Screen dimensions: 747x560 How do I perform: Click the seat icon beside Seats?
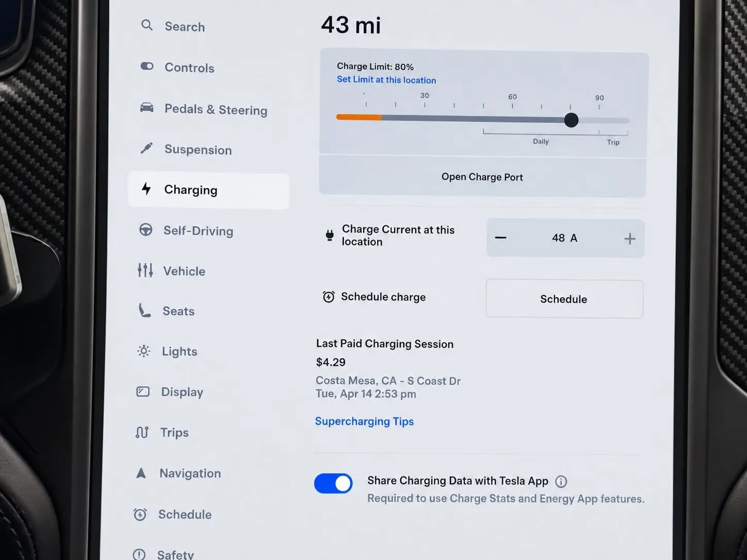144,310
